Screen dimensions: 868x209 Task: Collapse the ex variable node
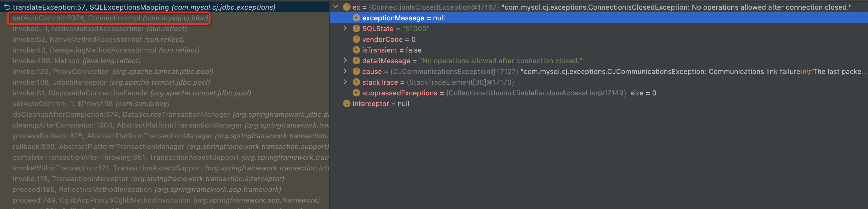pyautogui.click(x=336, y=7)
